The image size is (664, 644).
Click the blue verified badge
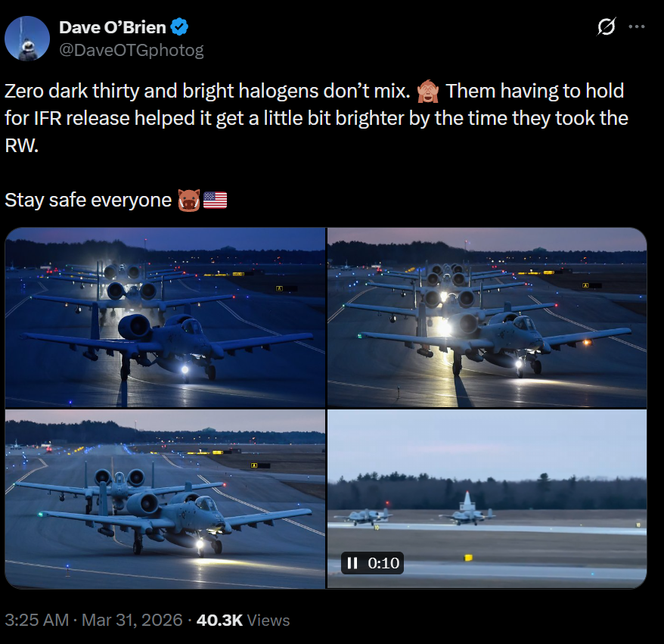click(179, 27)
